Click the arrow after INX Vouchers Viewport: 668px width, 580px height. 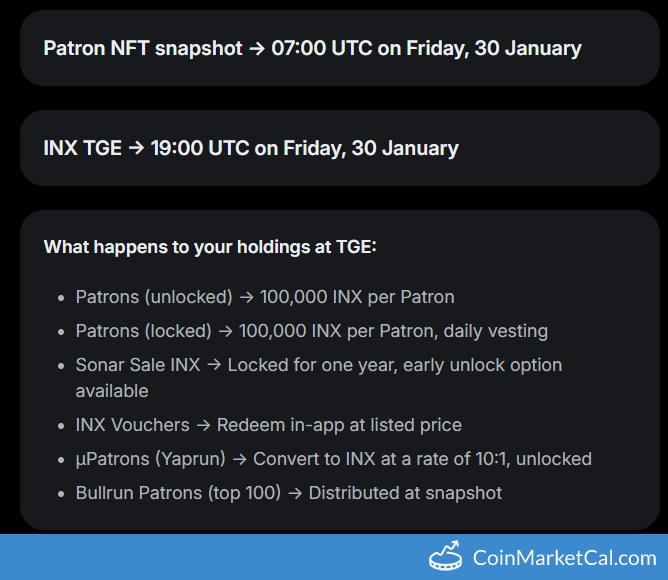click(204, 425)
